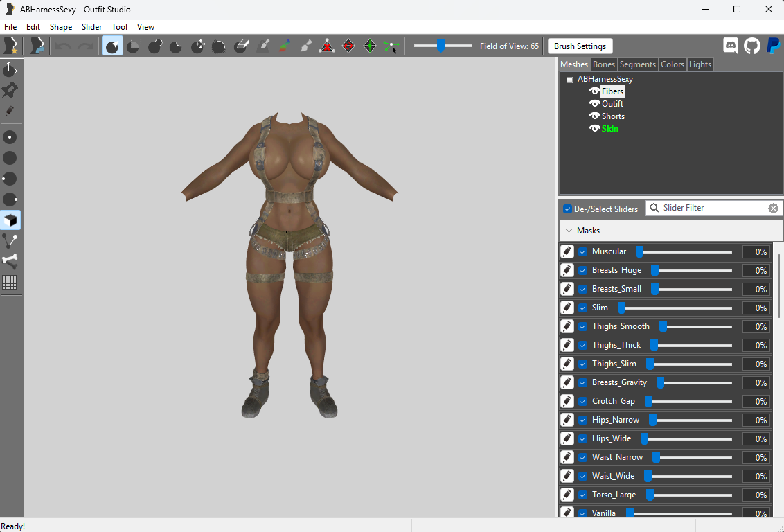Toggle Vertex Edit pencil in sidebar
The height and width of the screenshot is (532, 784).
pos(10,111)
